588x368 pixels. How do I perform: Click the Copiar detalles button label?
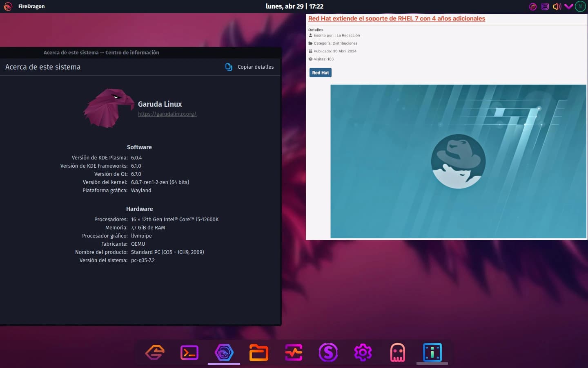click(x=256, y=67)
